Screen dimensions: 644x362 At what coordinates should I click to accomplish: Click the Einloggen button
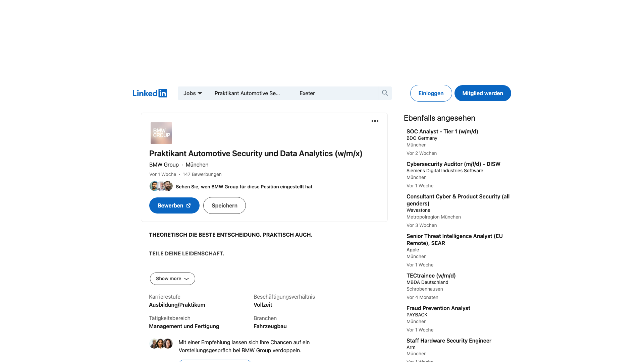[431, 93]
